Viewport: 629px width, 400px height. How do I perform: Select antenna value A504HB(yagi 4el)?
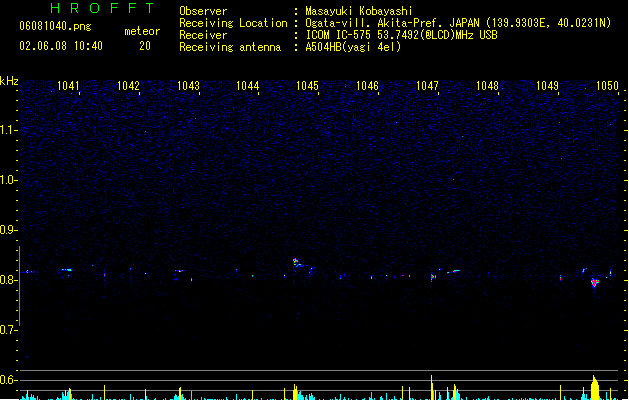(353, 47)
